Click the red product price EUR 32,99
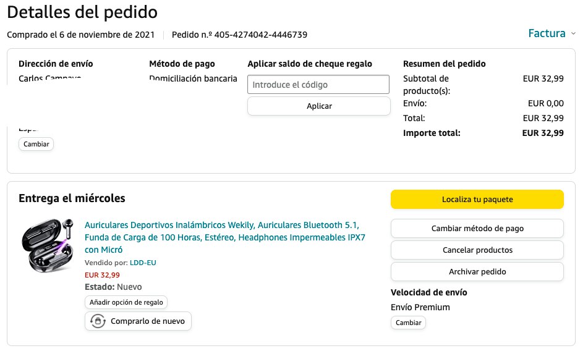Screen dimensions: 588x364 102,275
